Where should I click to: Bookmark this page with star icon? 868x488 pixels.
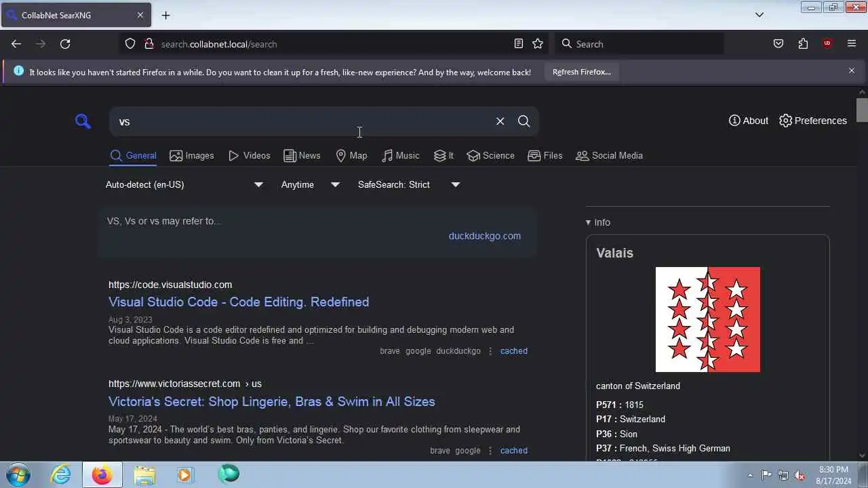point(538,44)
